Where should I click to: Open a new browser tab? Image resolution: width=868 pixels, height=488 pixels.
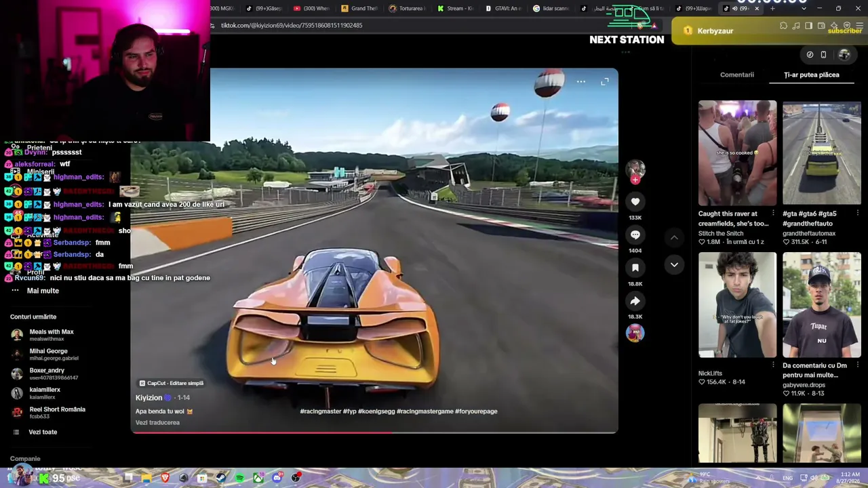point(772,9)
